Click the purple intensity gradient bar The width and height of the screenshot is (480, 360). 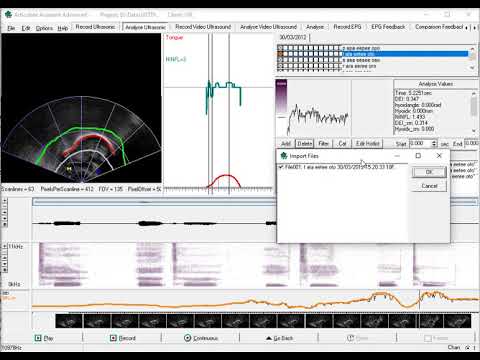(x=282, y=96)
